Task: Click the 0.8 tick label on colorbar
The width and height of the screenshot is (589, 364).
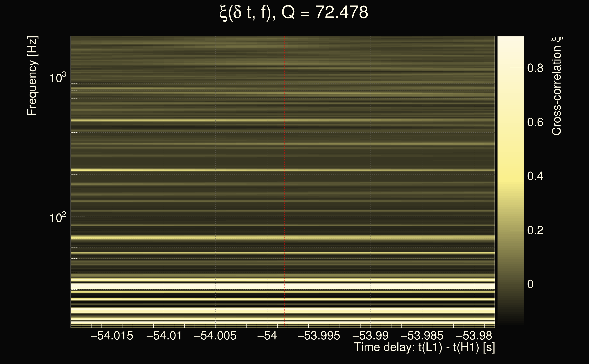Action: (x=535, y=68)
